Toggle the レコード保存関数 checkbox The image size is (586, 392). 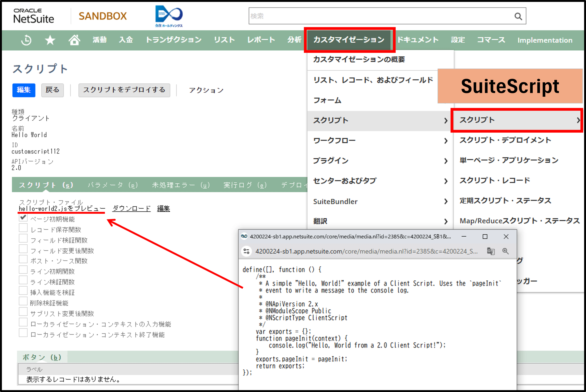23,228
